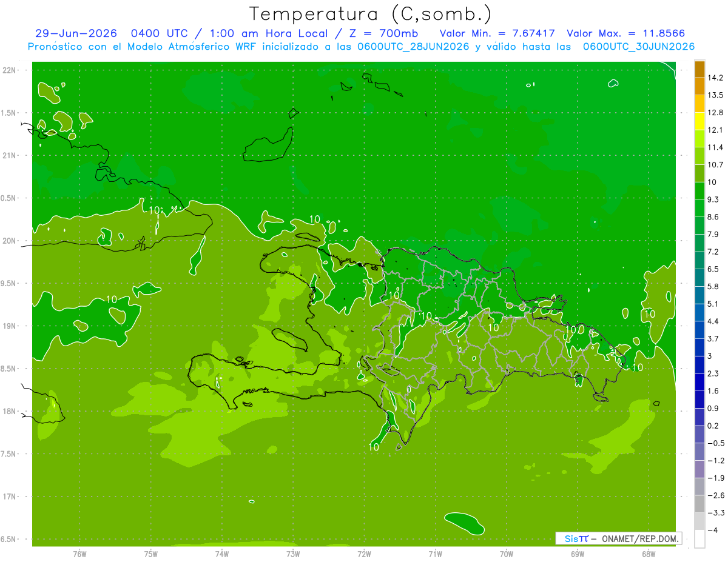Click the '76W' longitude label
Viewport: 728px width, 562px height.
tap(79, 554)
